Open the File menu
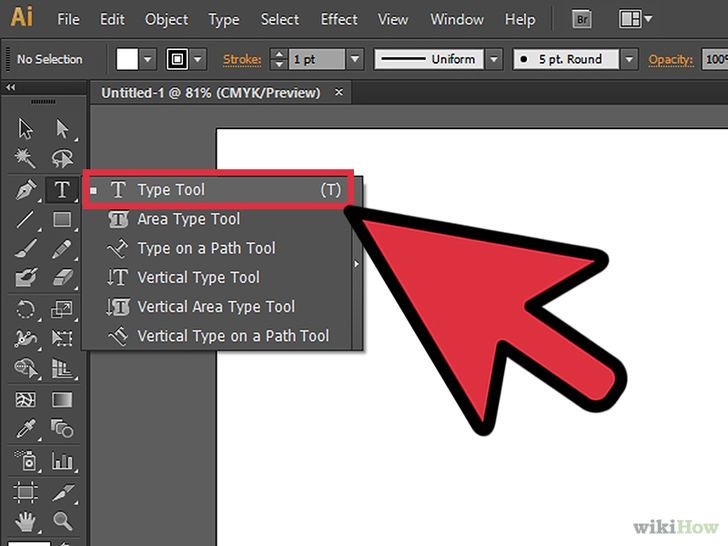Viewport: 728px width, 546px height. click(68, 20)
